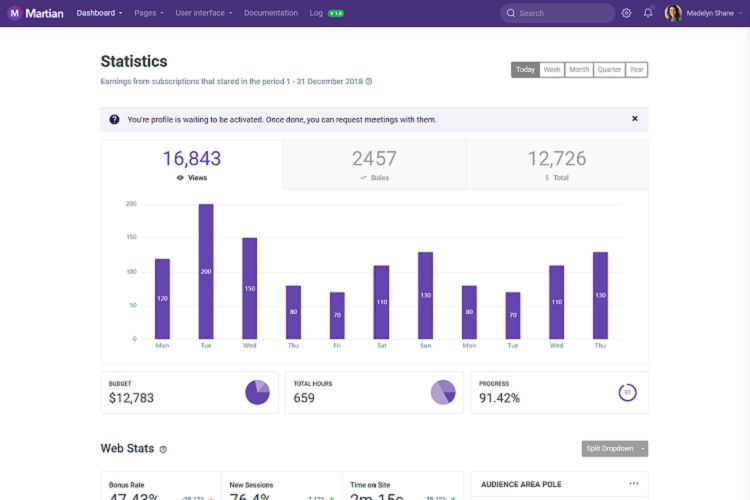Image resolution: width=750 pixels, height=500 pixels.
Task: Click the Statistics heading
Action: [x=134, y=61]
